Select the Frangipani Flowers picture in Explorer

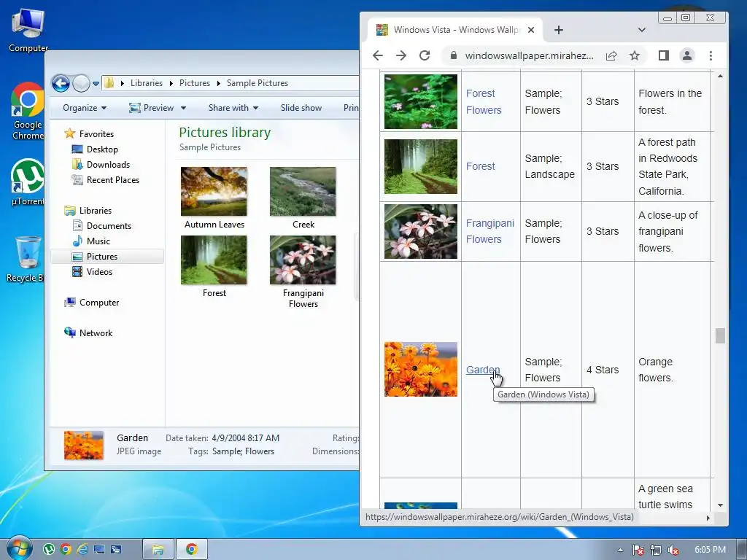tap(303, 260)
